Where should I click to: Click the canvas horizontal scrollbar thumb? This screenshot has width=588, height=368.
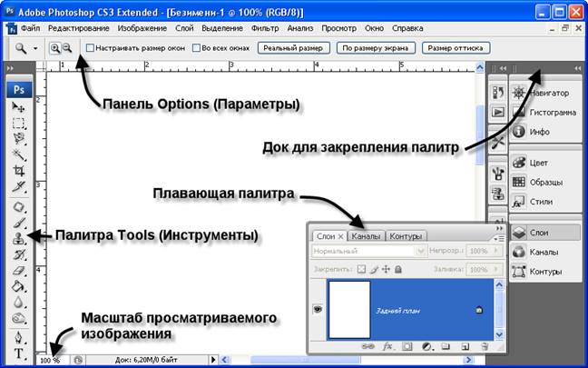[305, 360]
